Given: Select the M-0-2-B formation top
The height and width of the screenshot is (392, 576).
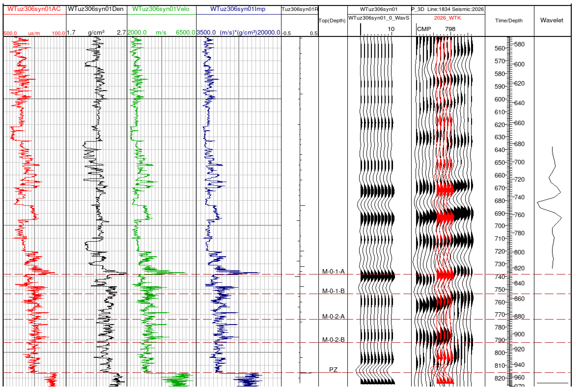Looking at the screenshot, I should pyautogui.click(x=333, y=340).
